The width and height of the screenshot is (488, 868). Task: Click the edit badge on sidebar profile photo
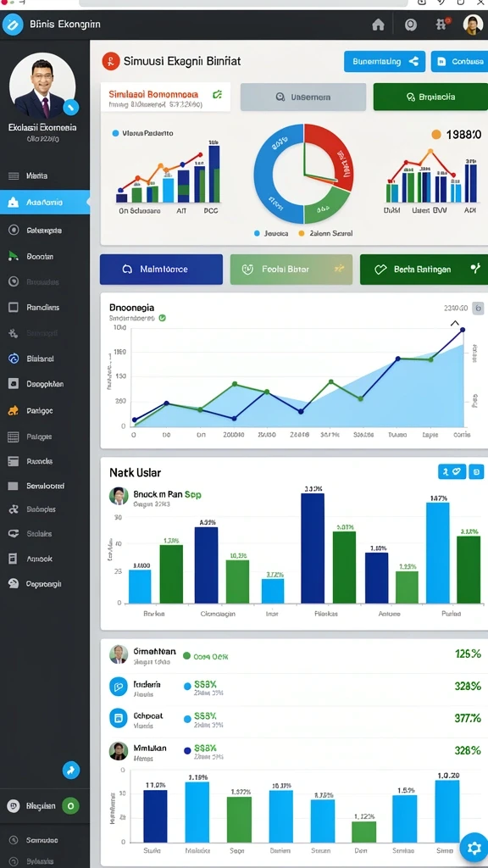(x=71, y=107)
